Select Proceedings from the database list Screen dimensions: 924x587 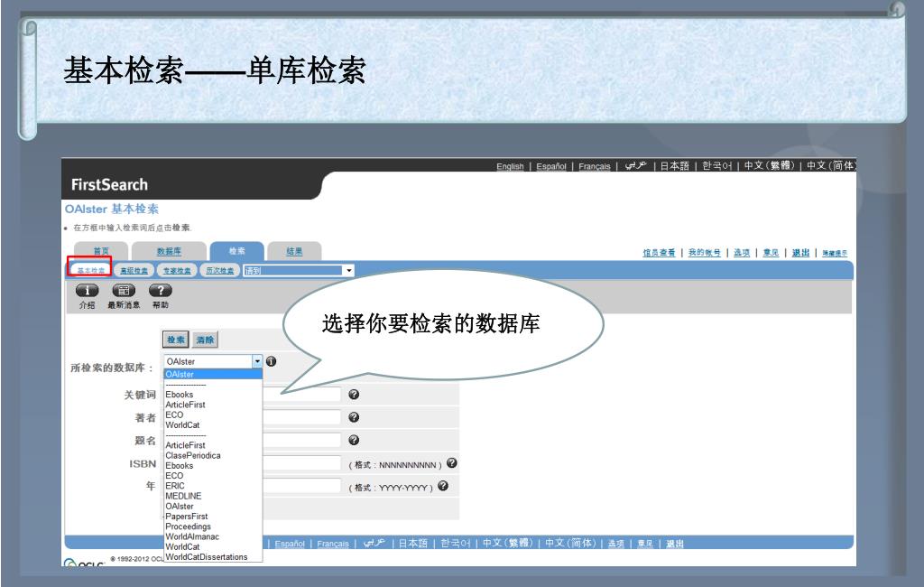click(188, 526)
